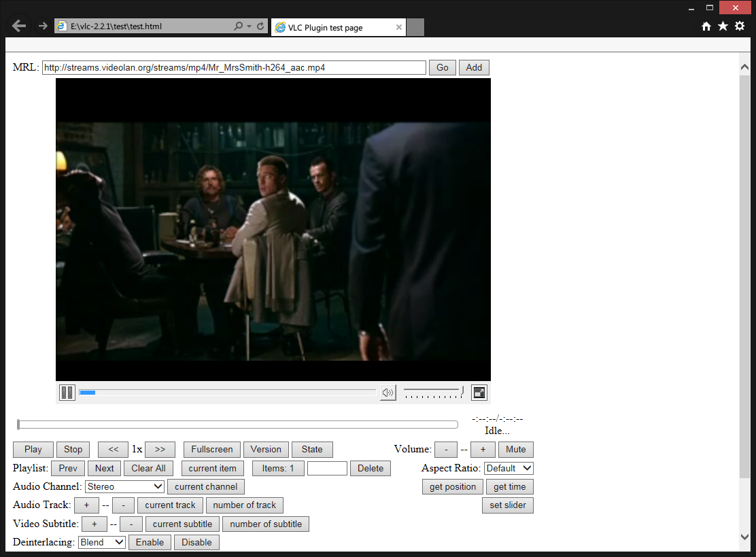The height and width of the screenshot is (557, 756).
Task: Toggle fullscreen with the player toolbar icon
Action: 479,392
